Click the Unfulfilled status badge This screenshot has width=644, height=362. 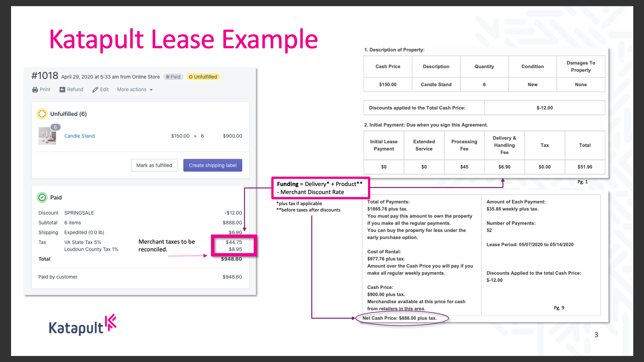pos(203,77)
